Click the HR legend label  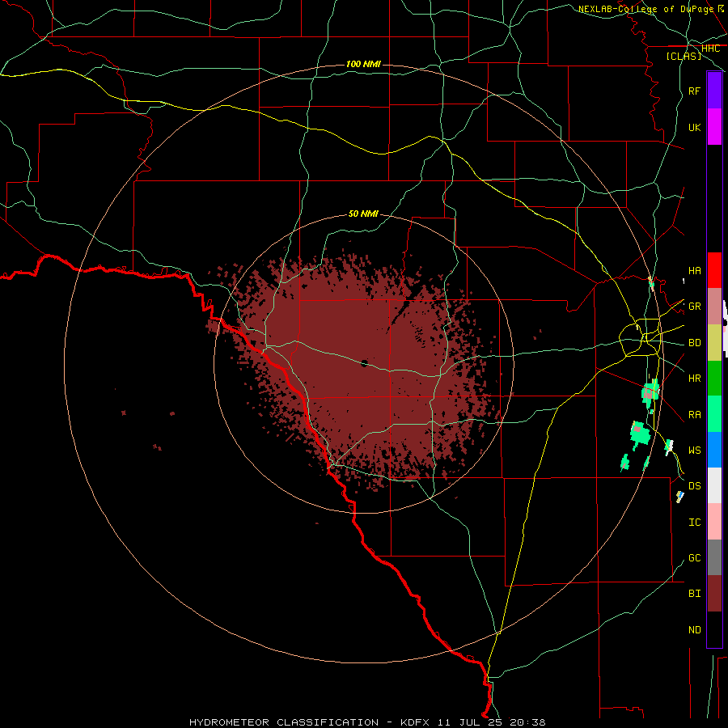(694, 379)
